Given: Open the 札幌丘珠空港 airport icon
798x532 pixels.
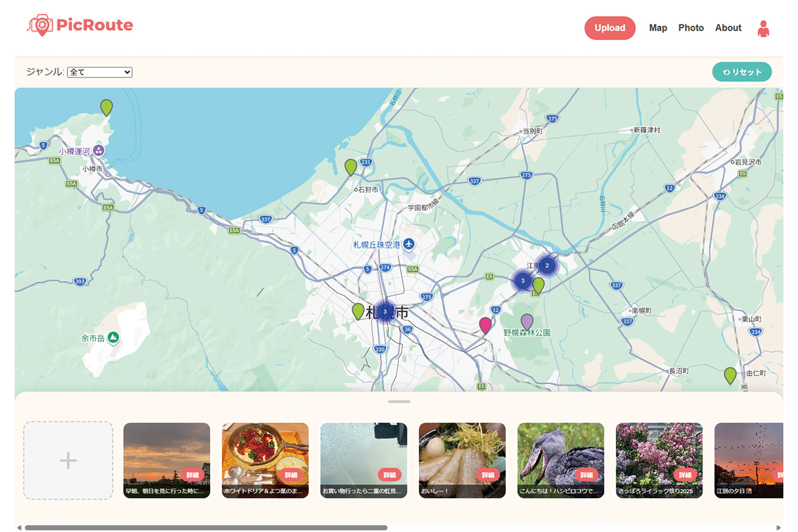Looking at the screenshot, I should (409, 244).
